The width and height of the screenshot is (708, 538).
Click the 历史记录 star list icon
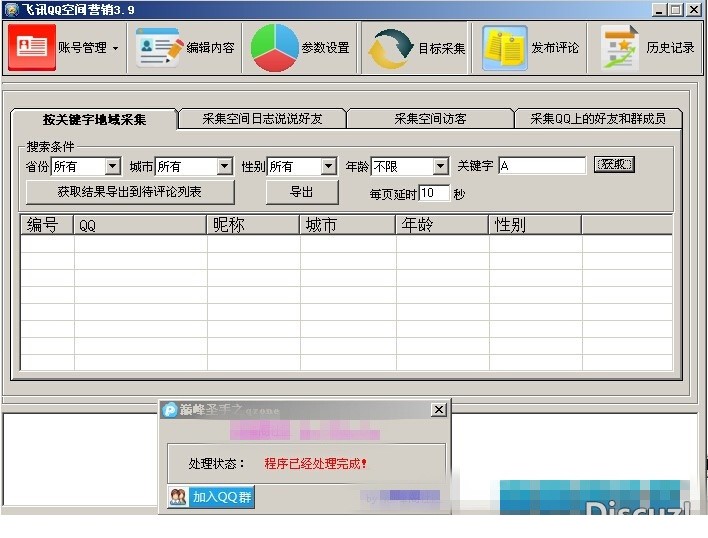click(x=620, y=47)
